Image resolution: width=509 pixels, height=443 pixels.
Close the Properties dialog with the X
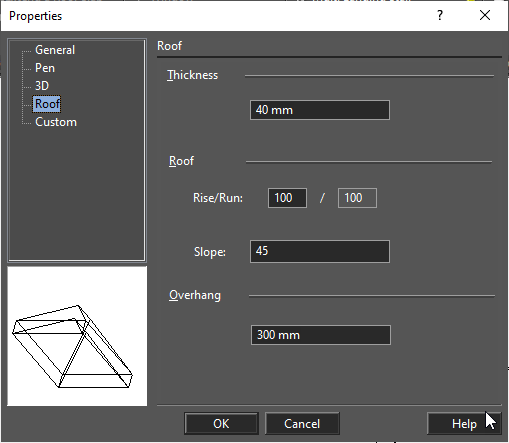(485, 15)
